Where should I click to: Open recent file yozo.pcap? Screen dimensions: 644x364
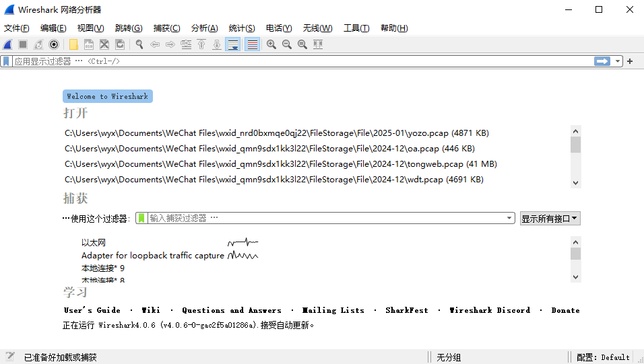(277, 133)
